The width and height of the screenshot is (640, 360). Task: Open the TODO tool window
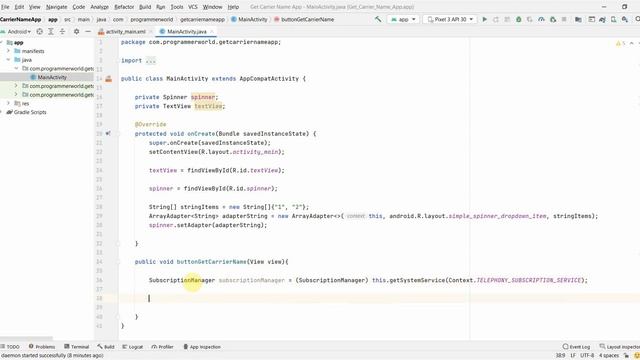pos(10,347)
